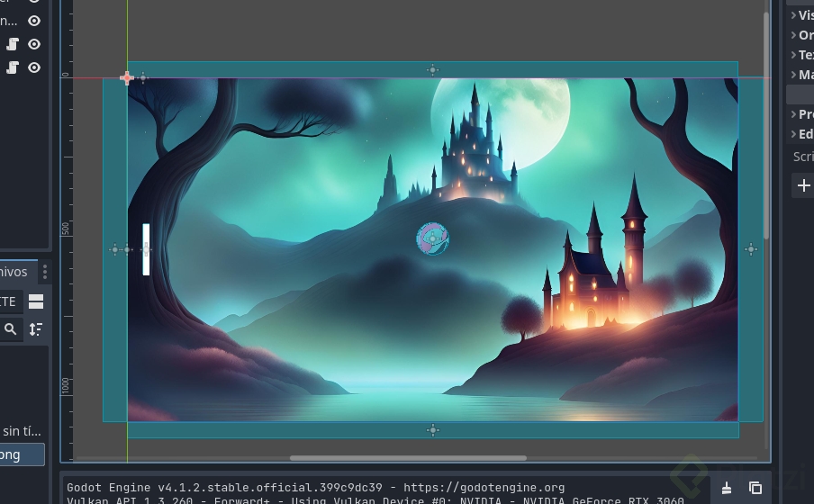
Task: Click the outermost handle left of the paddle
Action: tap(114, 249)
